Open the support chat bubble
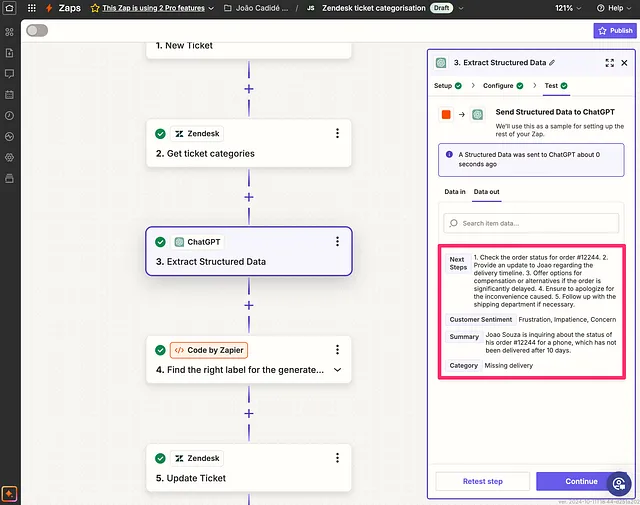The width and height of the screenshot is (640, 505). [619, 484]
